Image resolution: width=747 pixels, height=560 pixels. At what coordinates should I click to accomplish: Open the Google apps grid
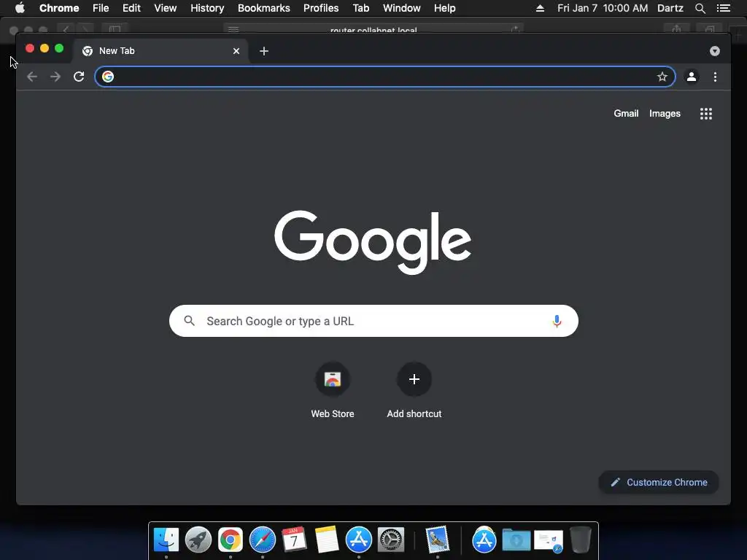pyautogui.click(x=705, y=113)
